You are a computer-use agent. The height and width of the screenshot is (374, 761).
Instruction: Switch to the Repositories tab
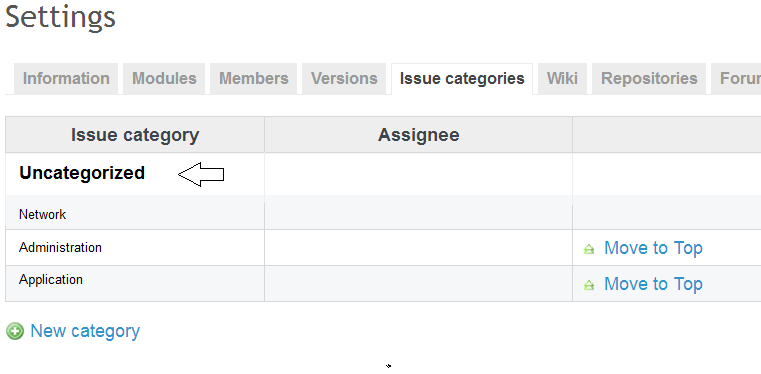(649, 79)
